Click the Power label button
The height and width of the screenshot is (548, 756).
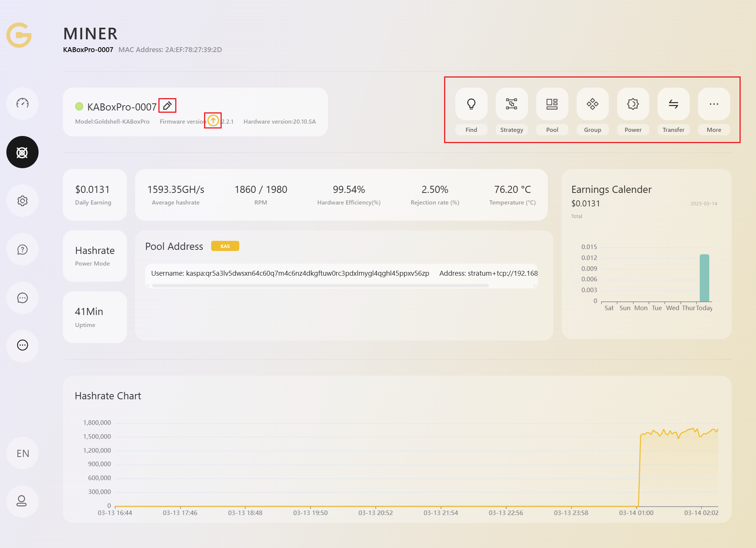pyautogui.click(x=633, y=130)
